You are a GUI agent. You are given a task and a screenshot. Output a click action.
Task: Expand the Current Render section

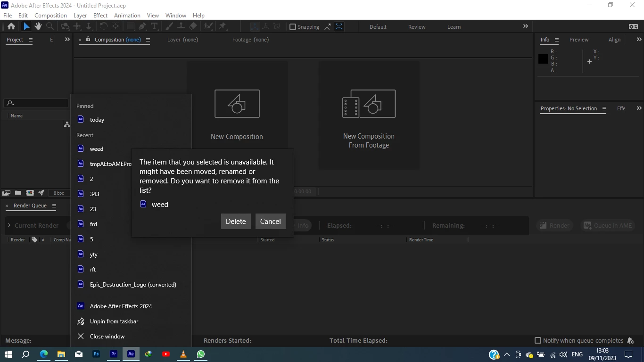[x=9, y=225]
